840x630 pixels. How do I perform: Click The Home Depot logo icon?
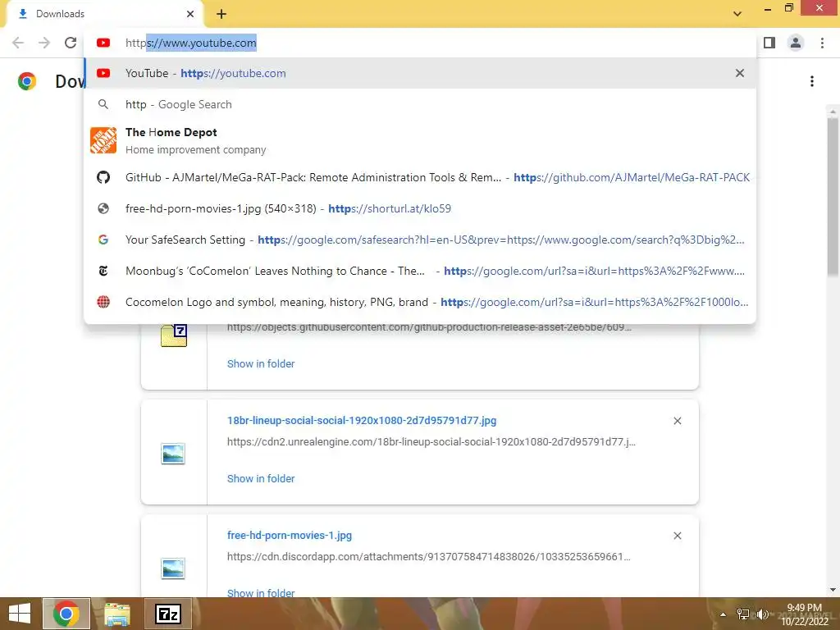[x=103, y=140]
